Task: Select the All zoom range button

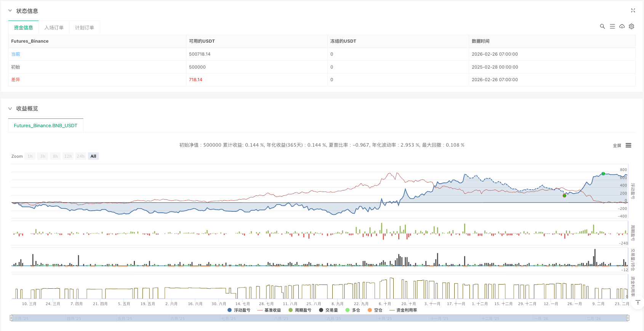Action: pyautogui.click(x=93, y=156)
